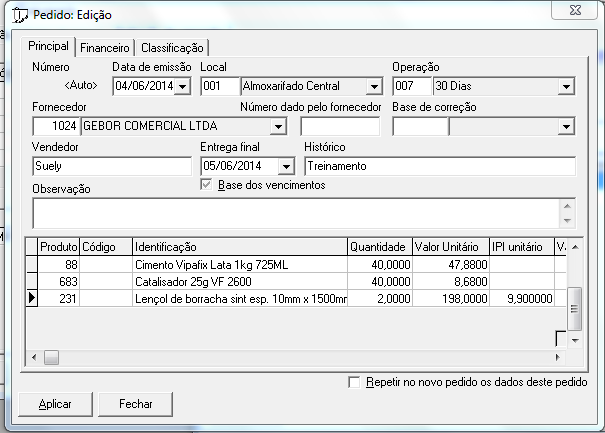
Task: Click the Aplicar button
Action: coord(55,404)
